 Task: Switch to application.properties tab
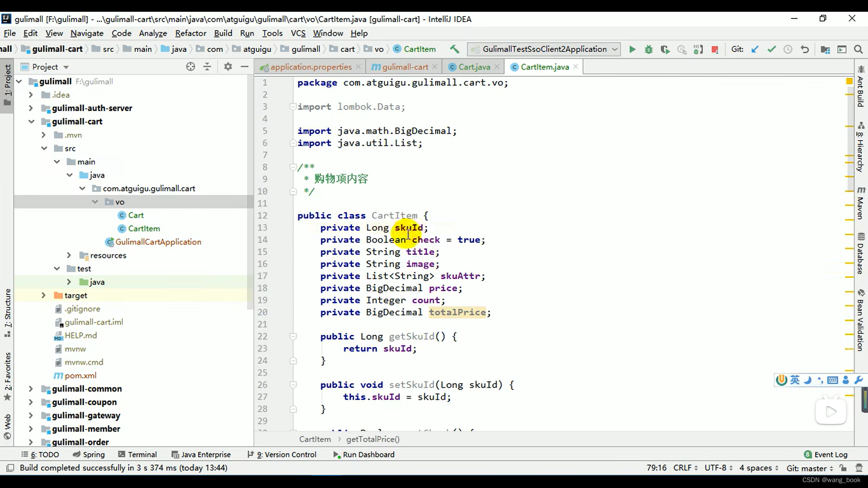pyautogui.click(x=311, y=67)
